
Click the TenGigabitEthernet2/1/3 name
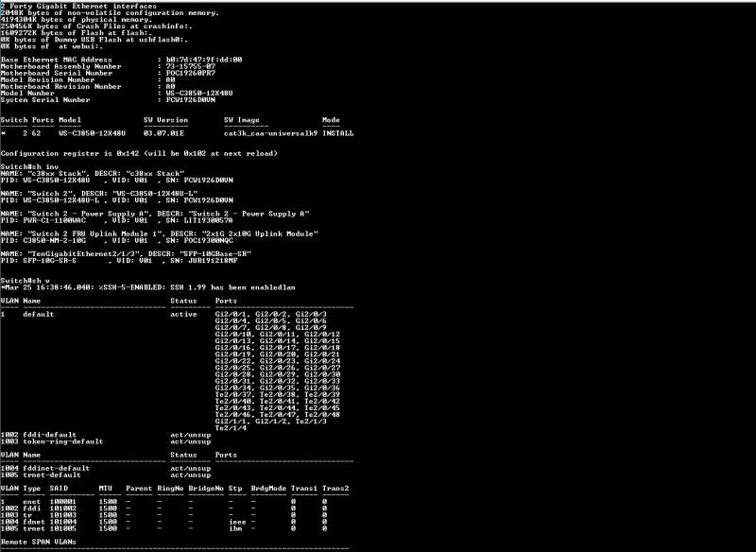coord(84,254)
